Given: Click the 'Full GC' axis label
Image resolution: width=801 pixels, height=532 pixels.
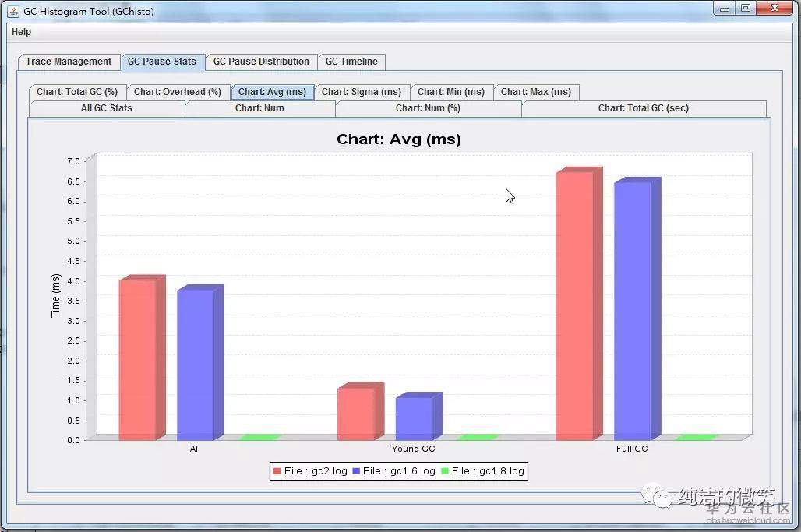Looking at the screenshot, I should [x=632, y=449].
